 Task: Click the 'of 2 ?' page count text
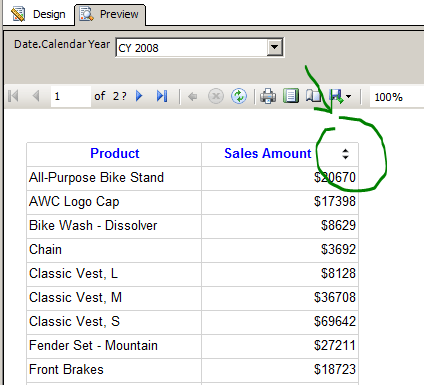click(110, 96)
